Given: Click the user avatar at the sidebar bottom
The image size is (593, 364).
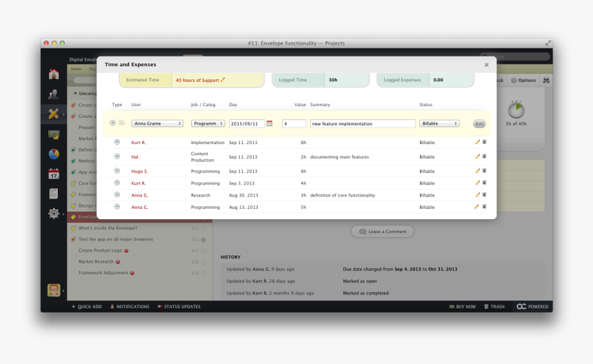Looking at the screenshot, I should [x=54, y=290].
